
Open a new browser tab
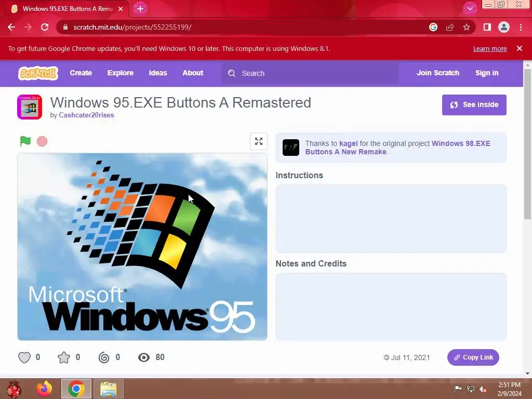[140, 9]
